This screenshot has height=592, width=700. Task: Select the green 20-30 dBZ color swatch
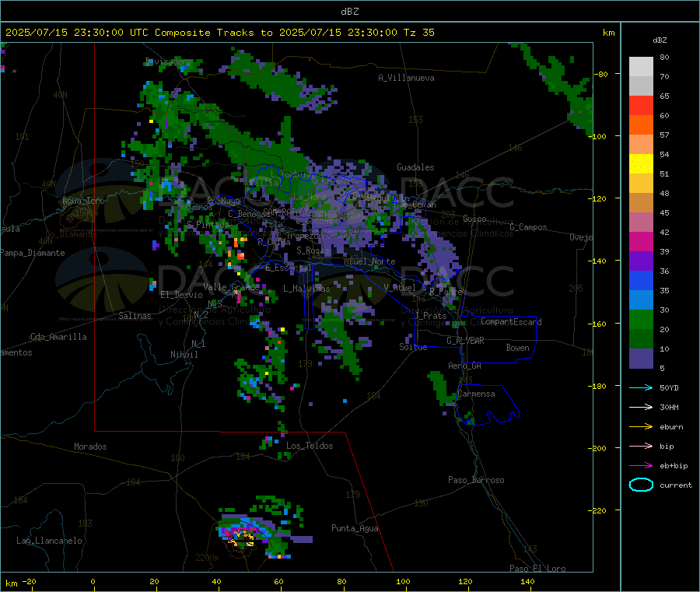click(641, 319)
